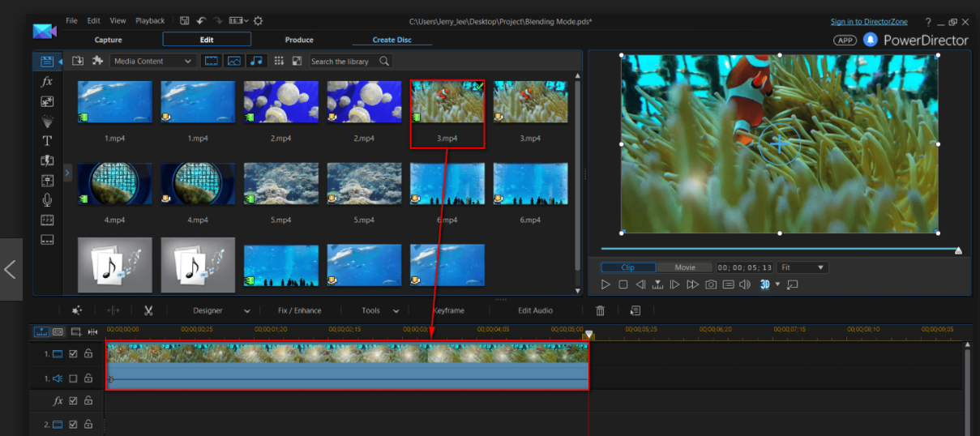Open the 16:9 aspect ratio dropdown

pyautogui.click(x=238, y=20)
